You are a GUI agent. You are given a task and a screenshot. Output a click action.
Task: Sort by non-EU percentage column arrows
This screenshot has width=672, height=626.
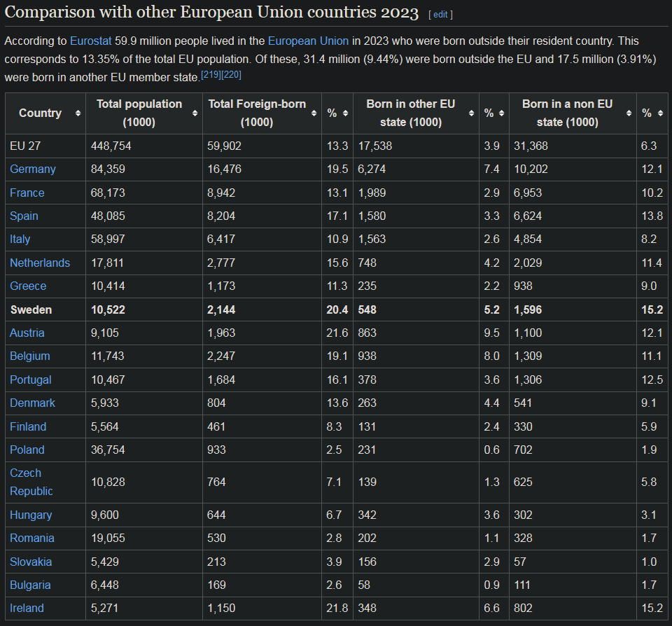(x=660, y=113)
